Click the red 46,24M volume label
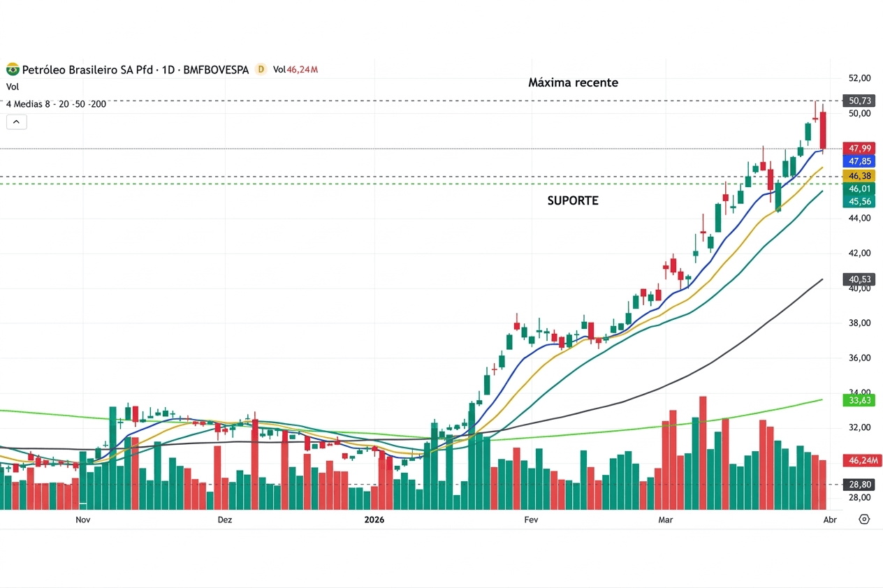The height and width of the screenshot is (588, 883). [863, 460]
